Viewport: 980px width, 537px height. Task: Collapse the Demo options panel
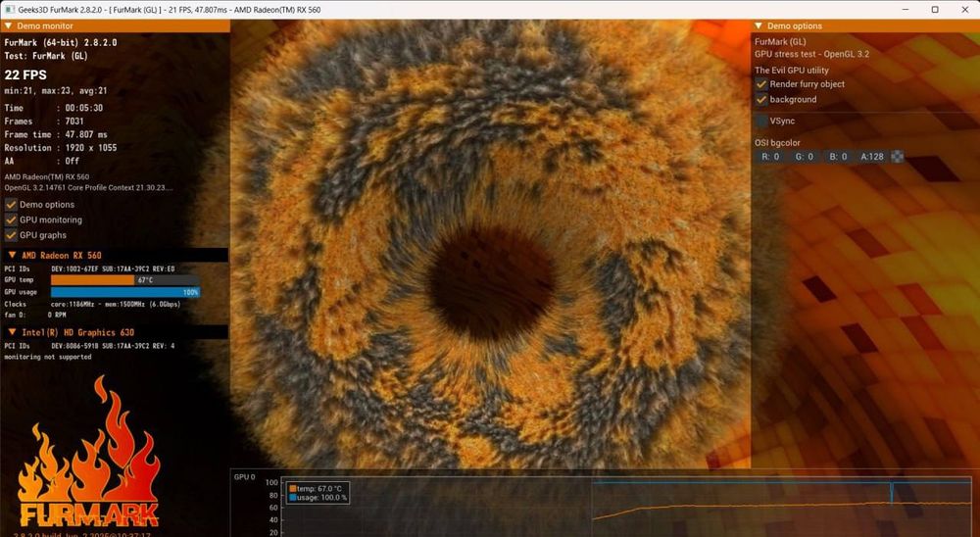click(x=759, y=26)
